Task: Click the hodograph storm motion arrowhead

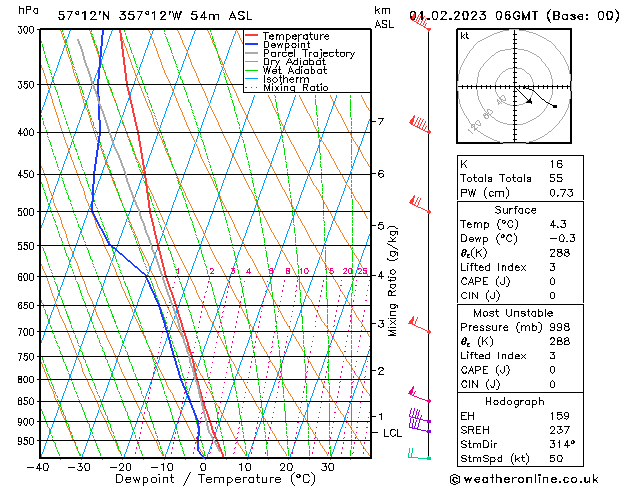Action: click(529, 101)
